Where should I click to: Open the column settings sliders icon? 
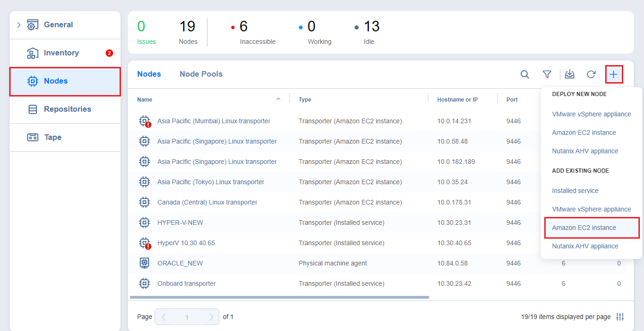pos(620,317)
